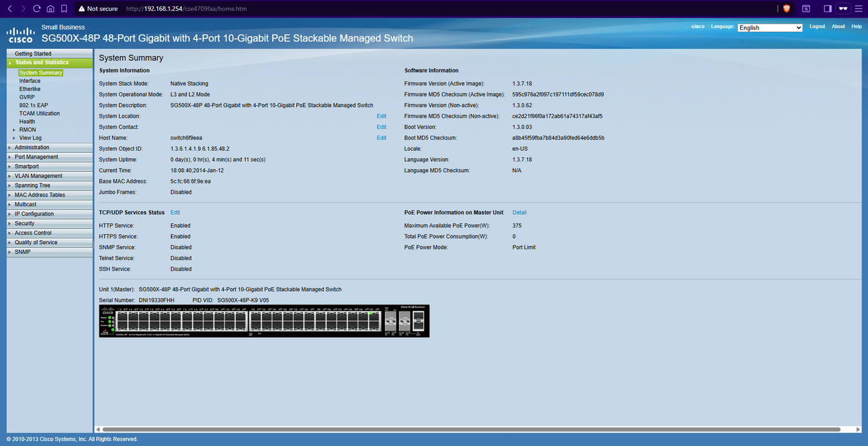Click the serial number DNI19330FHH
Screen dimensions: 868x446
click(156, 300)
